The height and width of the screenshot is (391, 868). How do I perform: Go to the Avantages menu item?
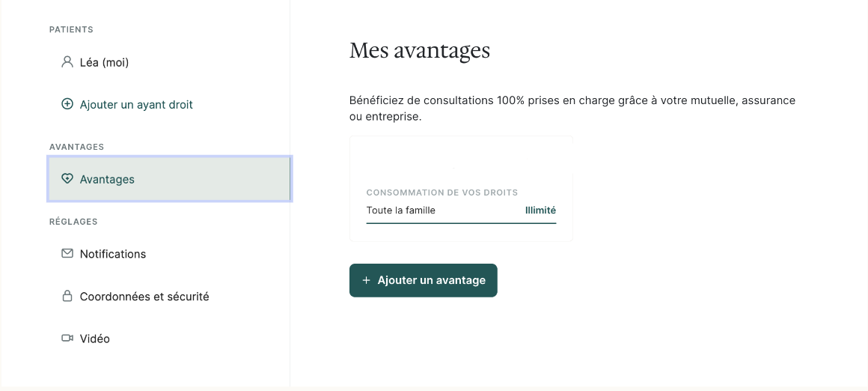[169, 179]
